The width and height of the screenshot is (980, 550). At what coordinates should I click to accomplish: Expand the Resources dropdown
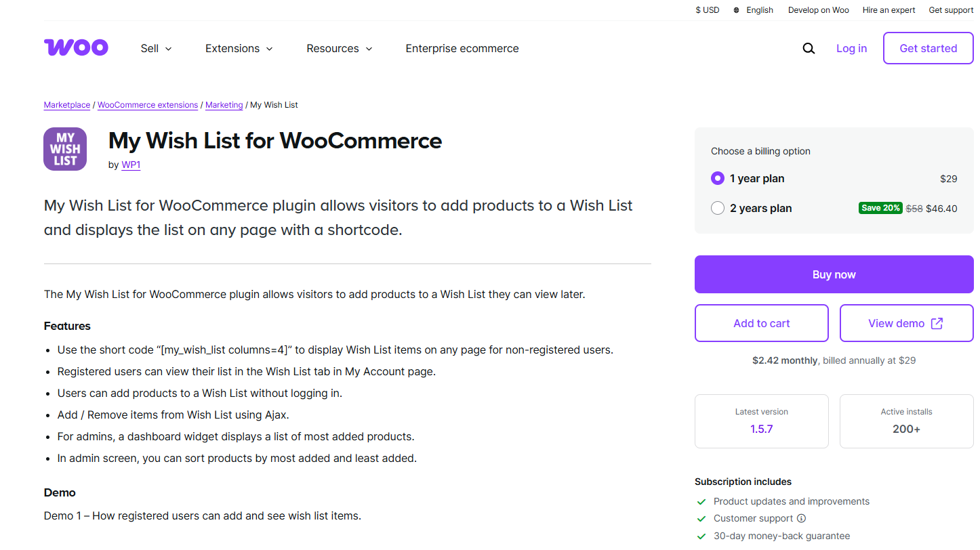click(x=340, y=48)
